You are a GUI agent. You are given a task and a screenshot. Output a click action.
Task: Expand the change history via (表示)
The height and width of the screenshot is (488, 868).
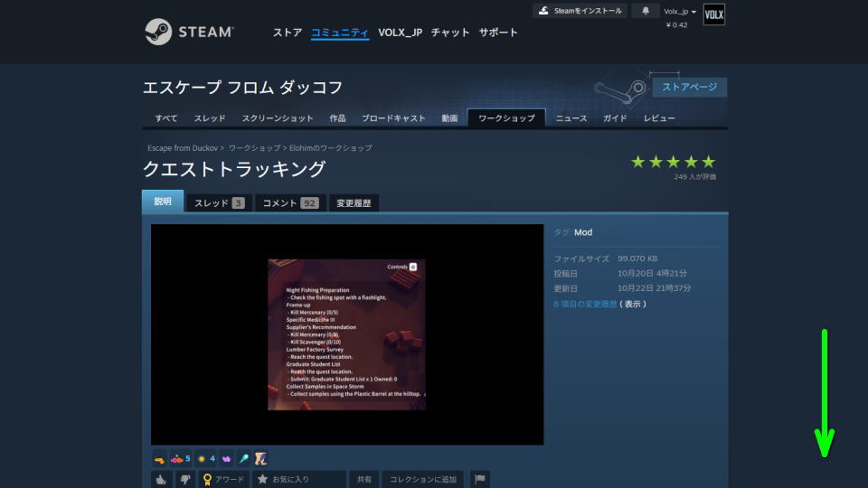tap(634, 304)
